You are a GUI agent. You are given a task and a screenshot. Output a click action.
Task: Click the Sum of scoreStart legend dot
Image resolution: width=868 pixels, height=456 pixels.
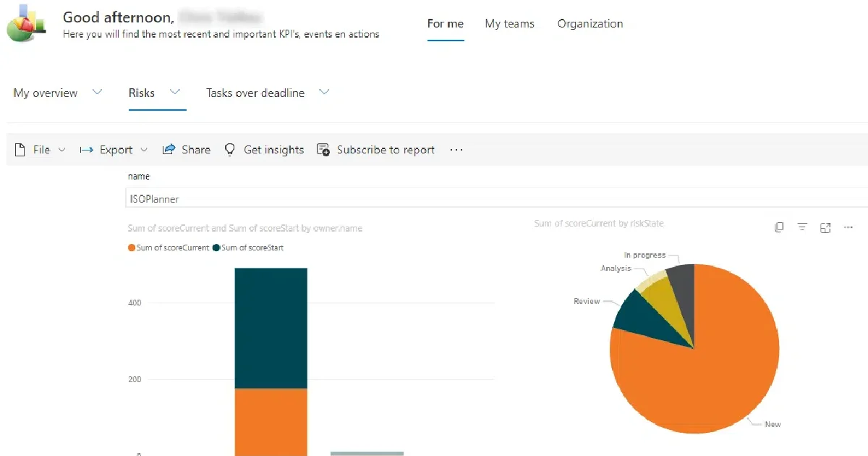[x=216, y=248]
